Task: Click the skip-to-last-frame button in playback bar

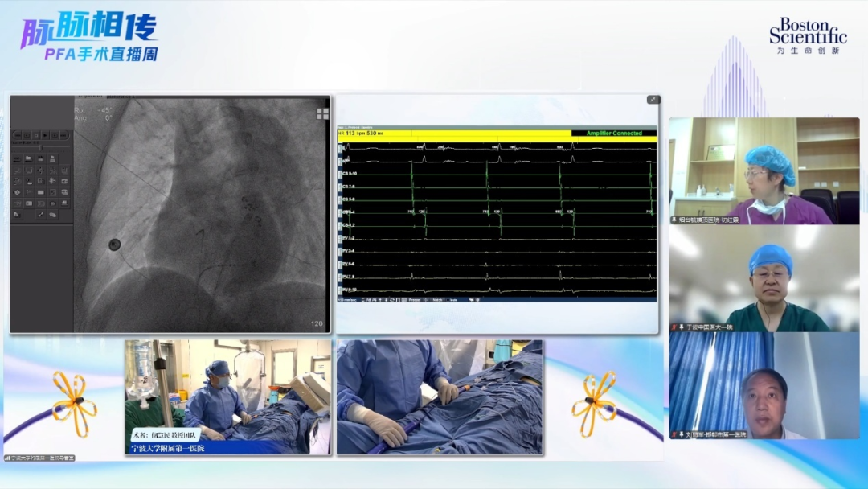Action: [63, 136]
